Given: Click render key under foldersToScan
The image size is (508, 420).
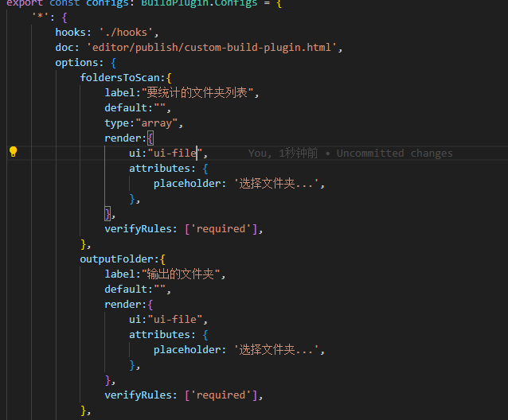Looking at the screenshot, I should 123,138.
